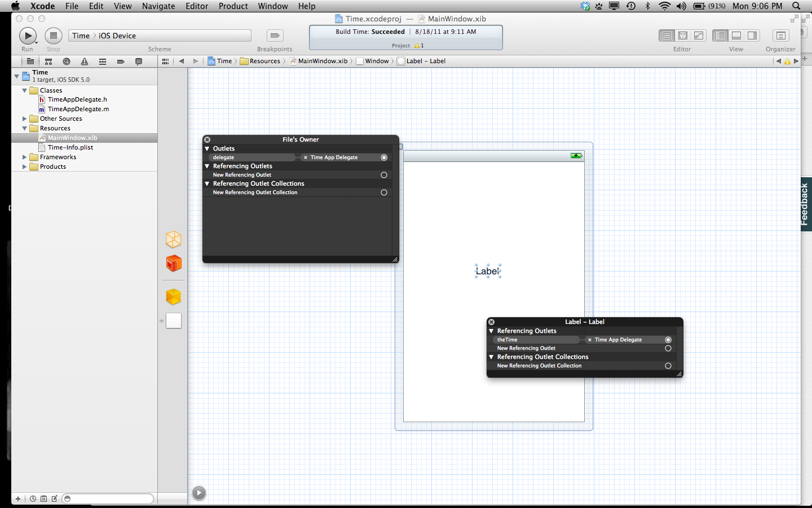Open TimeAppDelegate.h in the navigator
The height and width of the screenshot is (508, 812).
[x=77, y=99]
